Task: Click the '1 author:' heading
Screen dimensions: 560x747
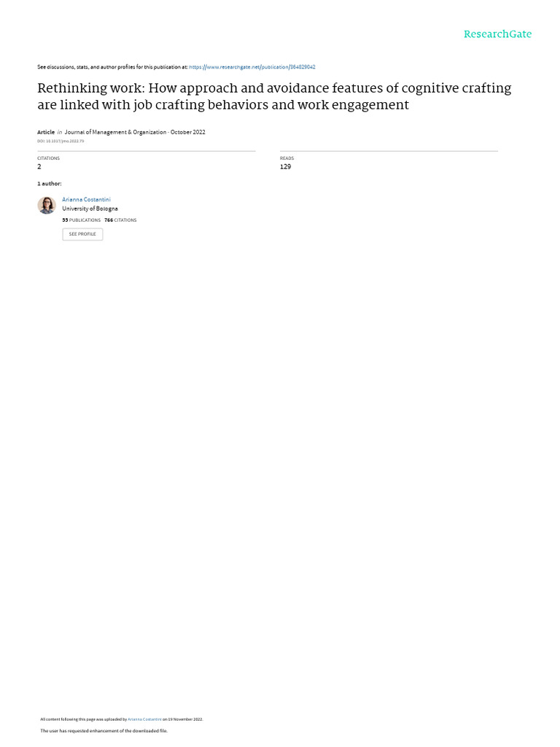Action: point(50,184)
